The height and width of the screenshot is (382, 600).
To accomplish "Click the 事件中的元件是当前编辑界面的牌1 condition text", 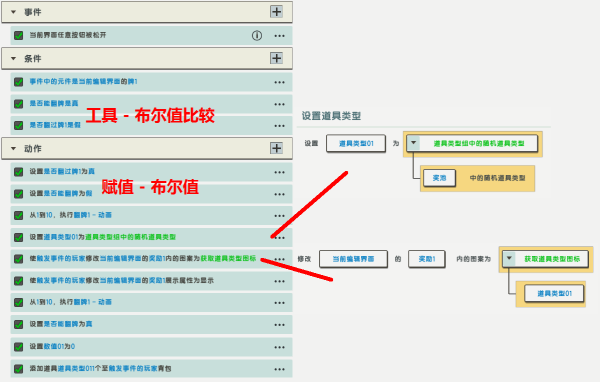I will click(x=83, y=82).
